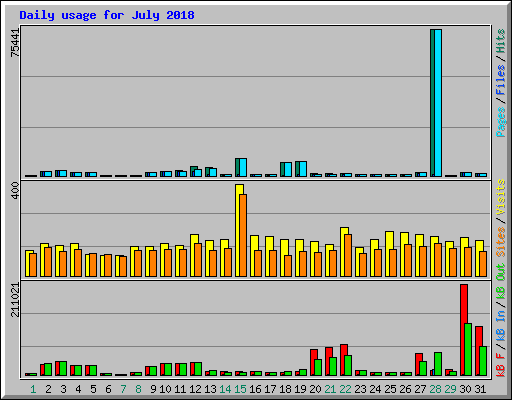Click day 7 on the x-axis
Screen dimensions: 512x400
pos(123,389)
